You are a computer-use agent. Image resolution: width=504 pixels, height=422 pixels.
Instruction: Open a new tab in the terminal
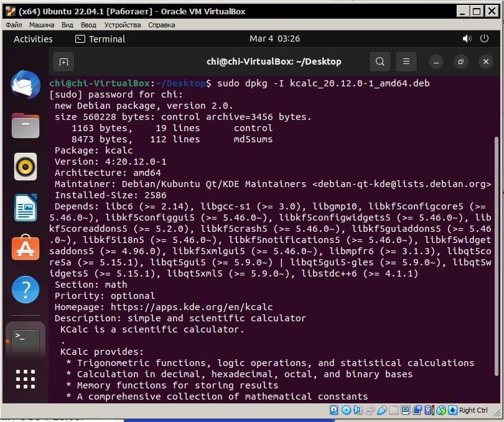(63, 62)
